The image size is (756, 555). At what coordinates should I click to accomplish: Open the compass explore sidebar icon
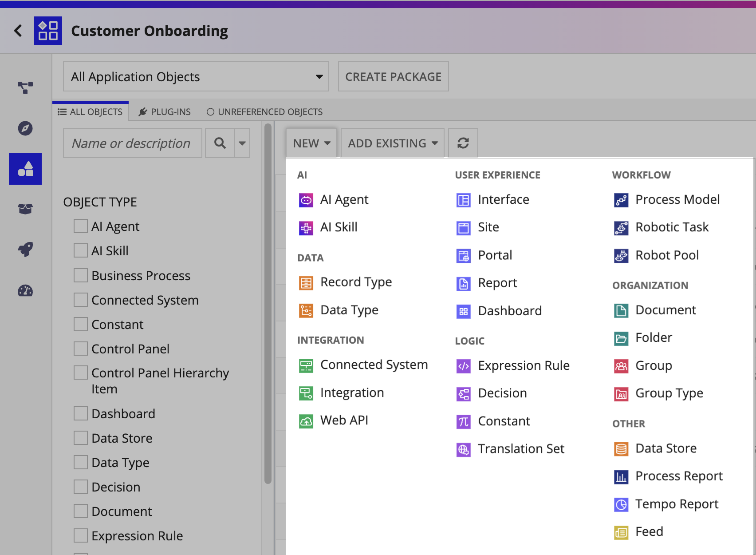25,128
